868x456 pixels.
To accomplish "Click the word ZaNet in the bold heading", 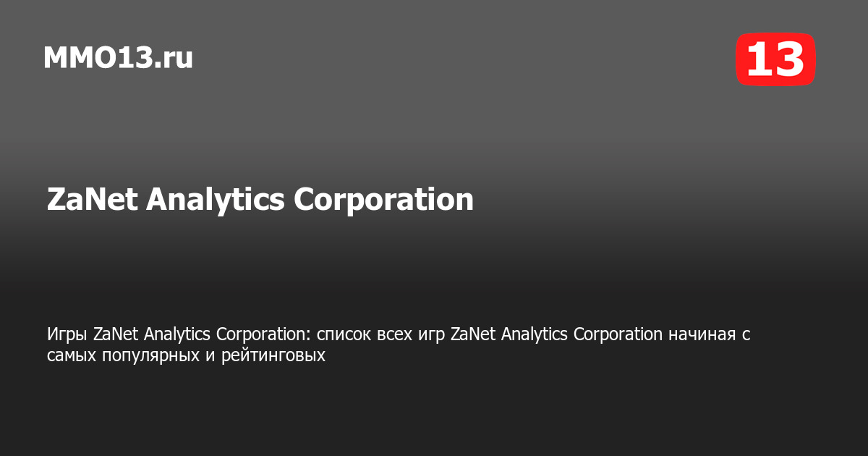I will click(93, 200).
